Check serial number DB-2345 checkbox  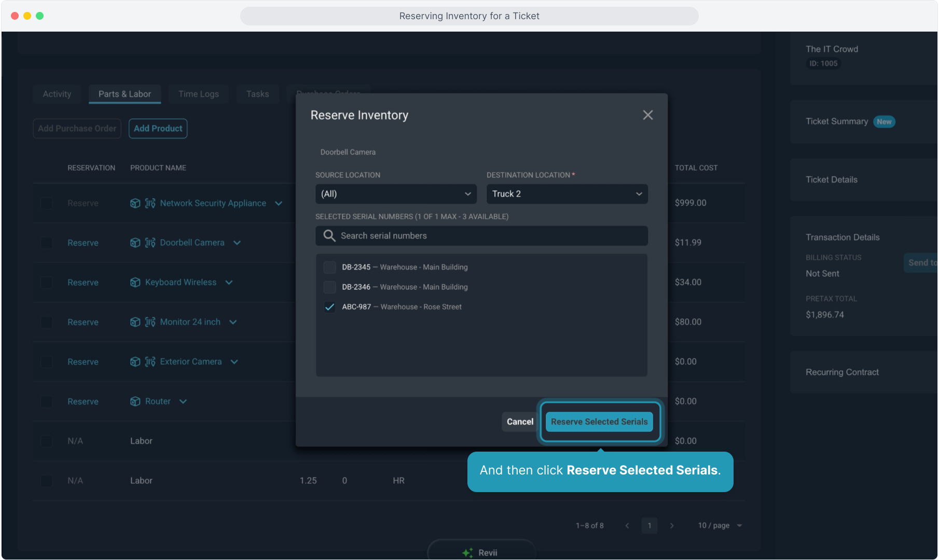[329, 268]
